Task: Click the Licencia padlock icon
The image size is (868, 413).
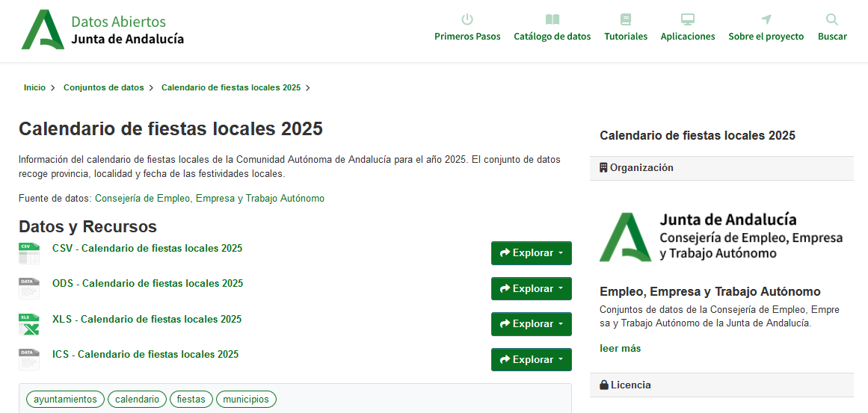Action: point(604,385)
